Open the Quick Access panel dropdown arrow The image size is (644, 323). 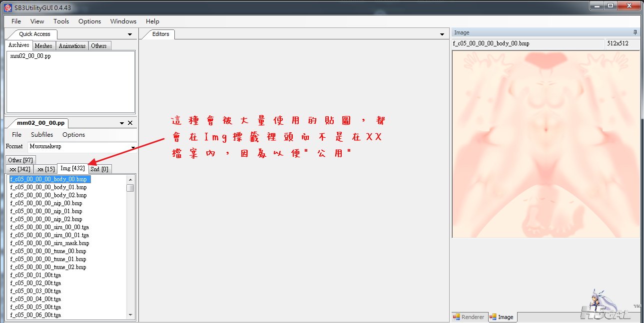pyautogui.click(x=130, y=34)
